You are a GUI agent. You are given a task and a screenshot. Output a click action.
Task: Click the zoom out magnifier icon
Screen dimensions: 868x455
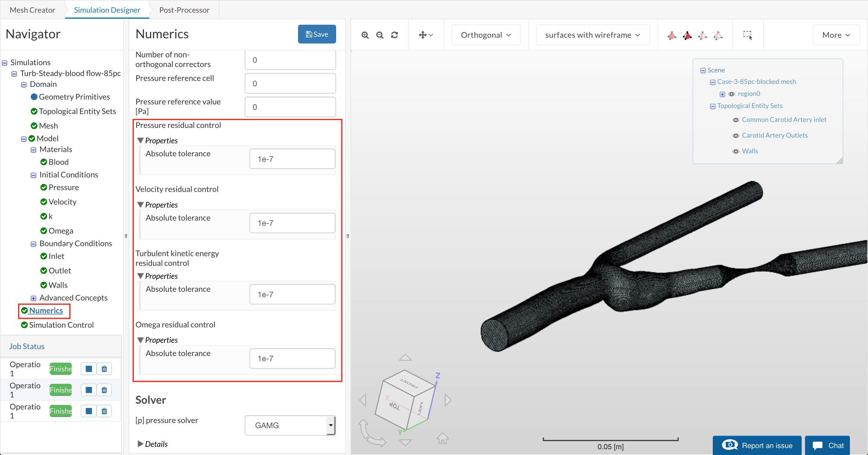coord(380,35)
